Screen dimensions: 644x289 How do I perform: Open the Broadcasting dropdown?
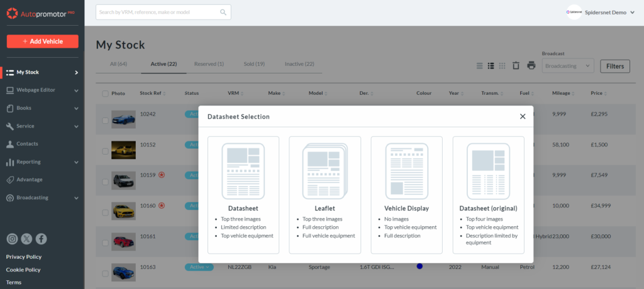[x=568, y=66]
